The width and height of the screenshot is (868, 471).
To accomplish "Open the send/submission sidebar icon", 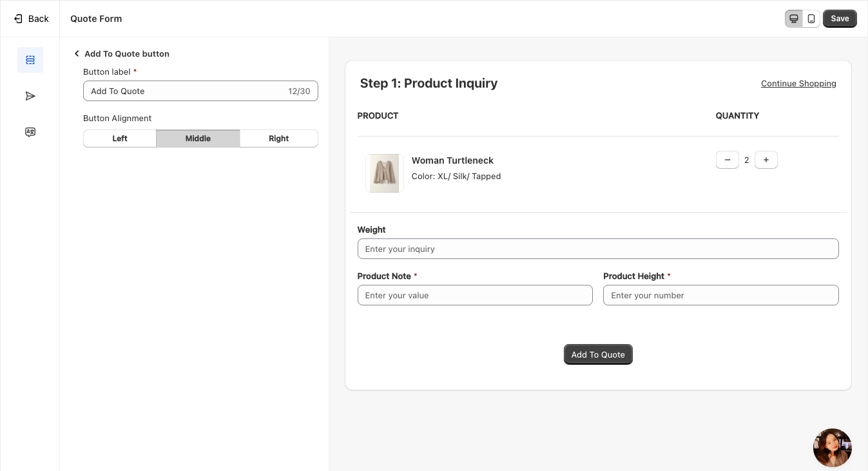I will pyautogui.click(x=30, y=96).
